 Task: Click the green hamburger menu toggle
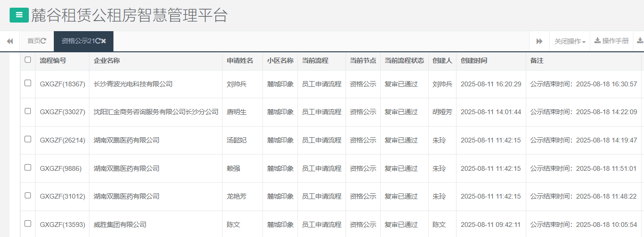[x=19, y=15]
